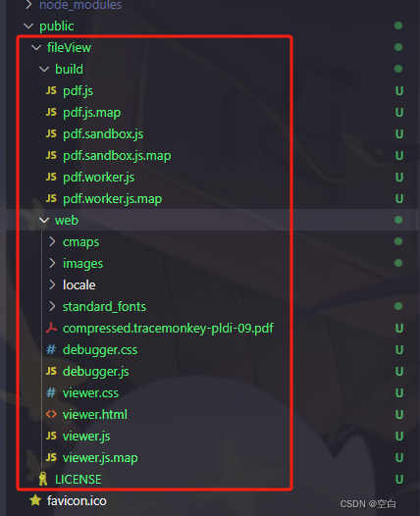Viewport: 420px width, 516px height.
Task: Click the JS icon beside pdf.js
Action: 51,90
